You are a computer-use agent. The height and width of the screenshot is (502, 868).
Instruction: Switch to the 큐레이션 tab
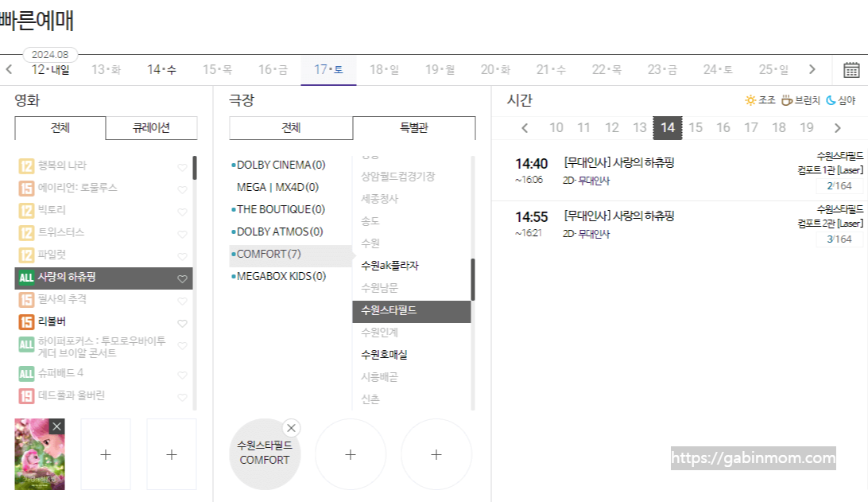click(x=151, y=128)
